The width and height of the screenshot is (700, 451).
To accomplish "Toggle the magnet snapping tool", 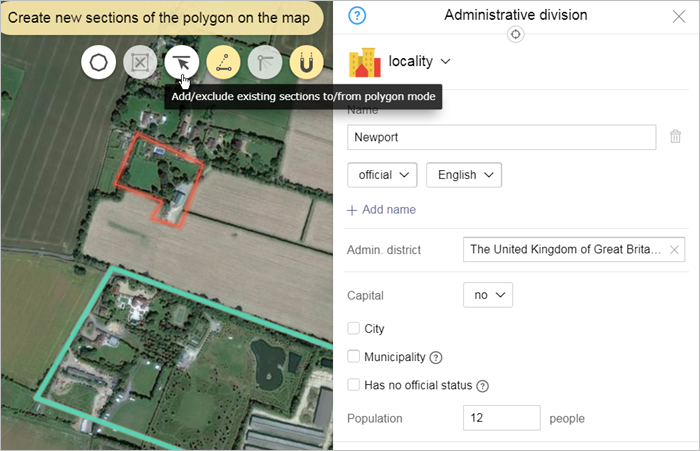I will tap(306, 63).
